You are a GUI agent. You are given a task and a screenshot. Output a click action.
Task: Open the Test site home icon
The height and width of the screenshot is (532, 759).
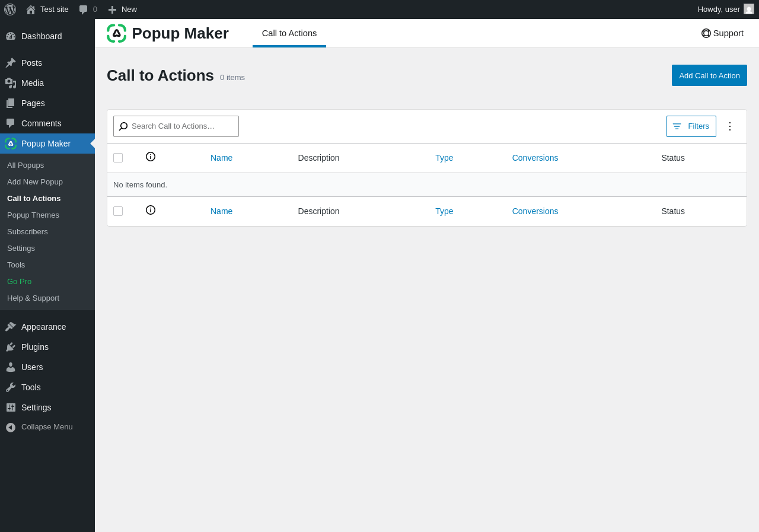(x=31, y=9)
